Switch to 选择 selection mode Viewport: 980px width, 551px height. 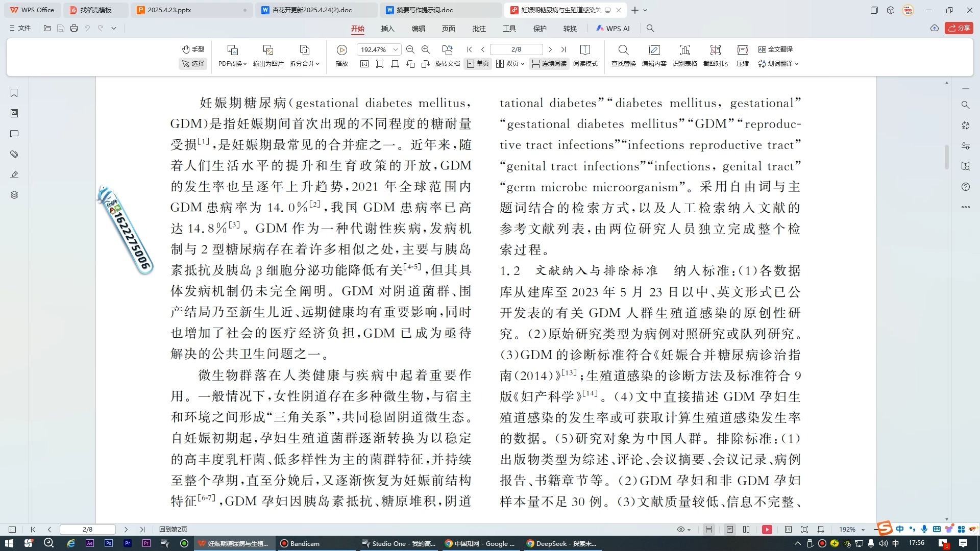coord(193,64)
